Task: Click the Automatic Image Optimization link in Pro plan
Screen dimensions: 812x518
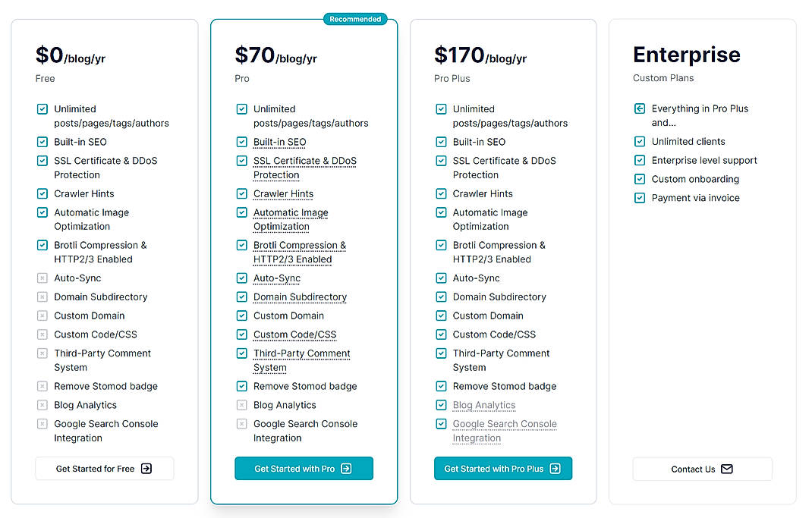Action: 291,212
